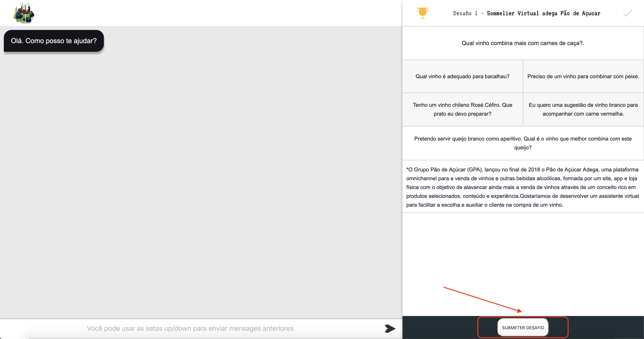The height and width of the screenshot is (339, 644).
Task: Click the Grupo Pão de Açúcar description paragraph
Action: 522,187
